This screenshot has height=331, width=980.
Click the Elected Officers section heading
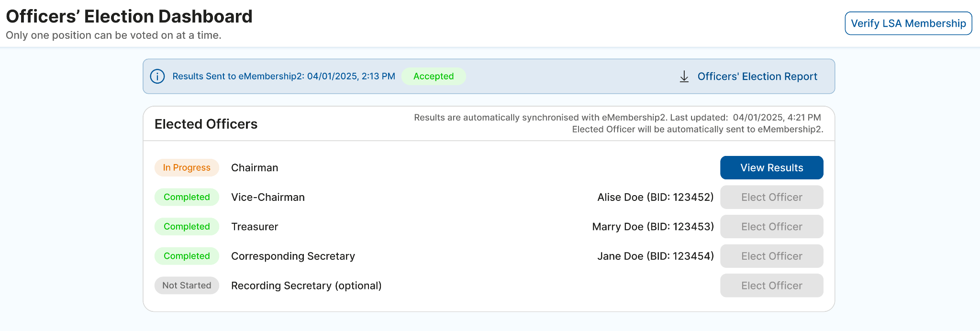tap(206, 124)
